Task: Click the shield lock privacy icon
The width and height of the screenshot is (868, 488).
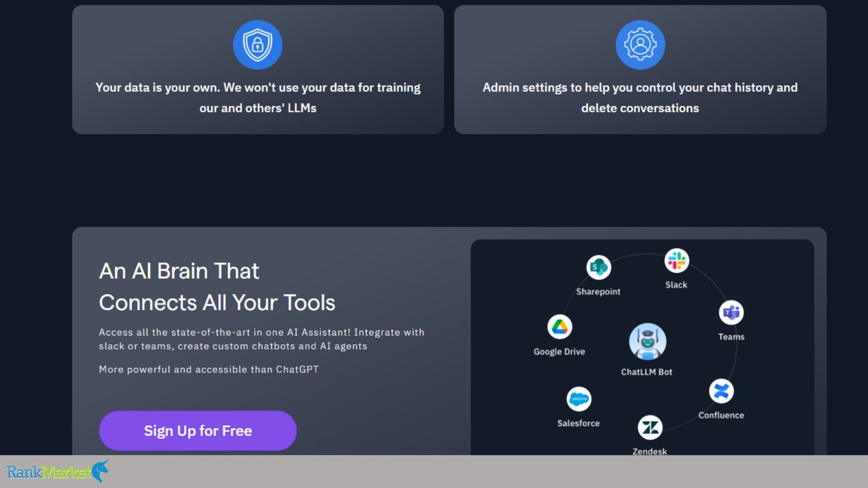Action: pyautogui.click(x=257, y=44)
